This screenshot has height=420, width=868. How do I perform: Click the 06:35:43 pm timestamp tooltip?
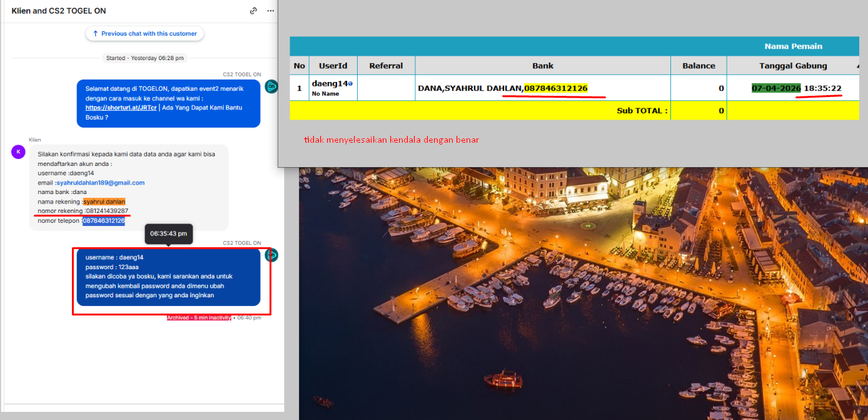click(168, 233)
